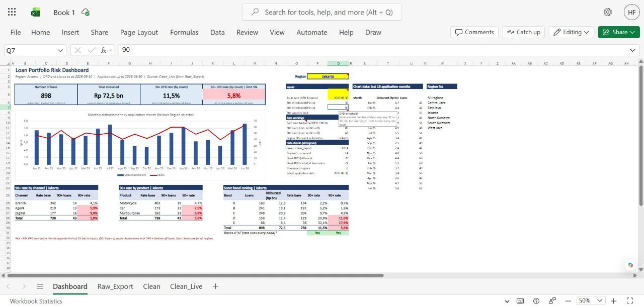Open the all sheets list icon
Screen dimensions: 644x306
[x=40, y=286]
